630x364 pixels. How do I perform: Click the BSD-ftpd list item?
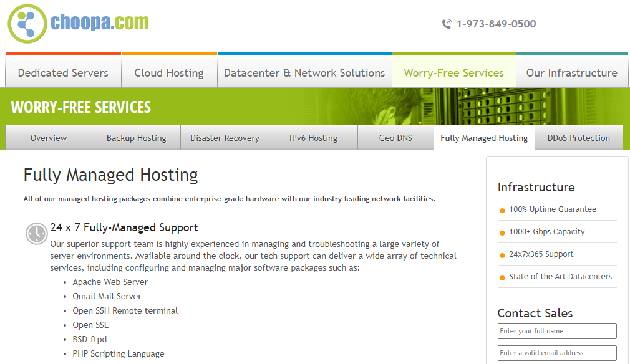click(x=90, y=339)
